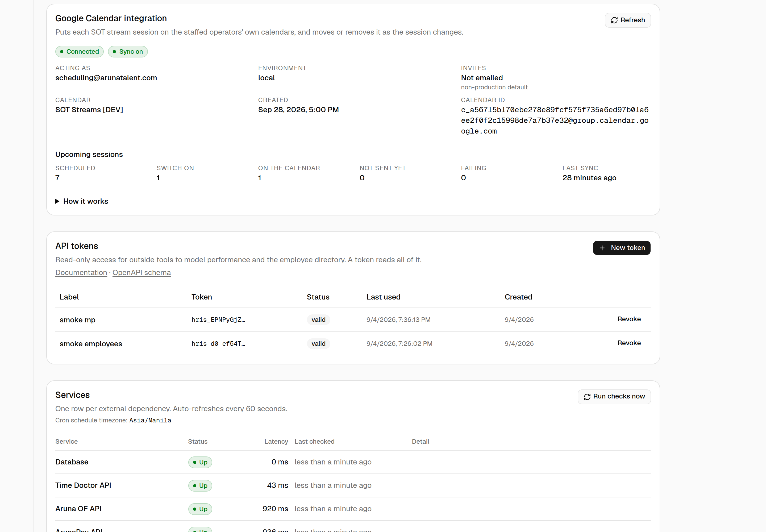This screenshot has width=766, height=532.
Task: Click the refresh icon in Refresh button
Action: pyautogui.click(x=614, y=20)
